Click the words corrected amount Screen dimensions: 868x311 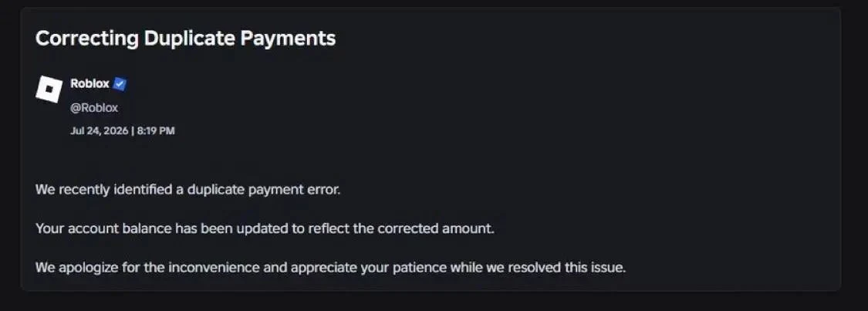pos(436,228)
